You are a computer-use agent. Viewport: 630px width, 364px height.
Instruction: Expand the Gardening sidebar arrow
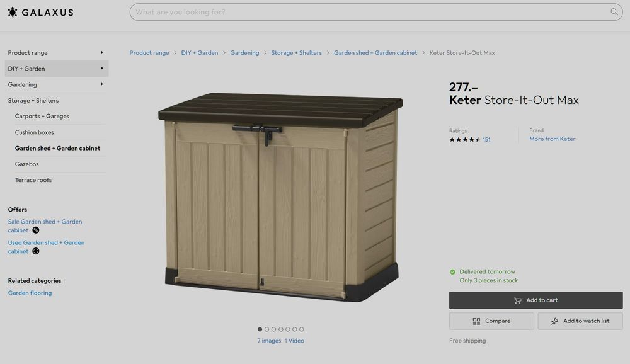click(x=102, y=84)
